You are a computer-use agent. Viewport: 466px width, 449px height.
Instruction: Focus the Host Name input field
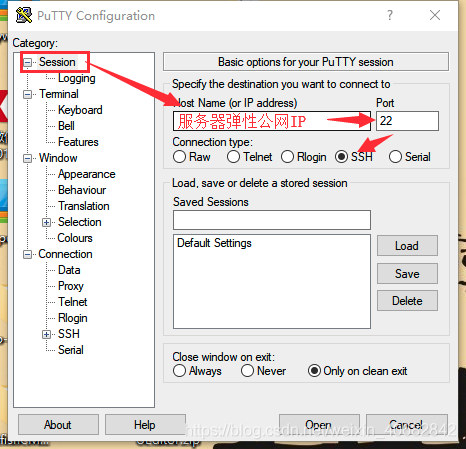pos(272,121)
